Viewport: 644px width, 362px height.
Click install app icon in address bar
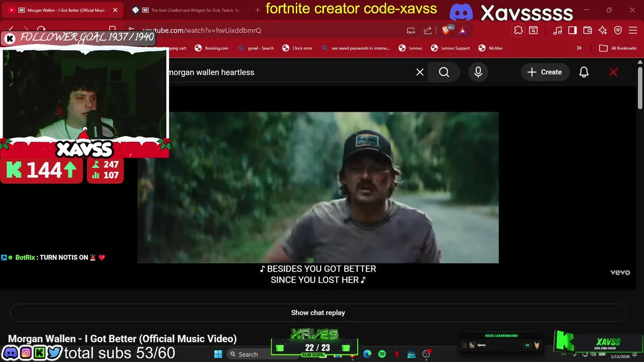(411, 30)
